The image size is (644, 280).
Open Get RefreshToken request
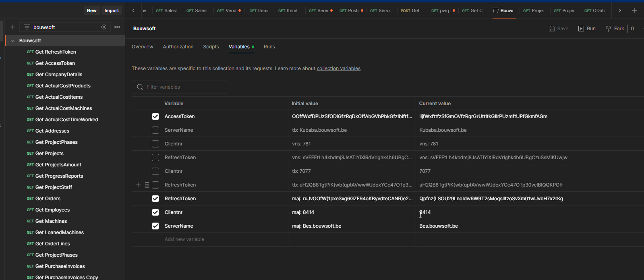[56, 52]
